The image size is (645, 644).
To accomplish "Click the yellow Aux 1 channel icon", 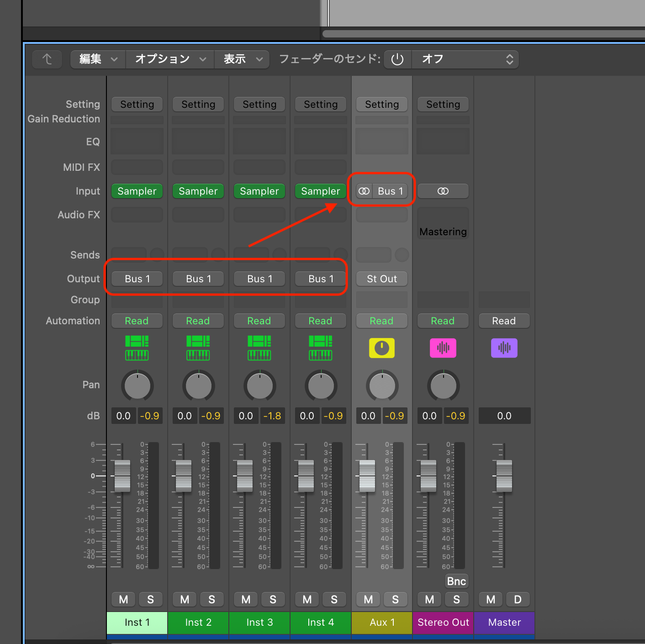I will click(x=382, y=348).
